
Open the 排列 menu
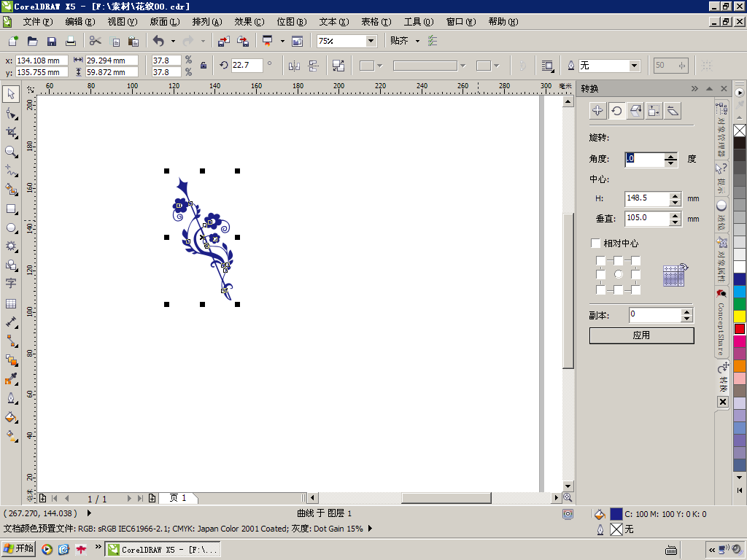point(206,22)
